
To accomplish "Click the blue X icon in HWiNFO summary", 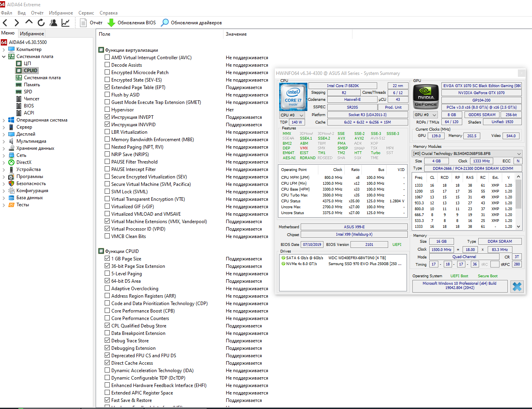I will click(517, 287).
